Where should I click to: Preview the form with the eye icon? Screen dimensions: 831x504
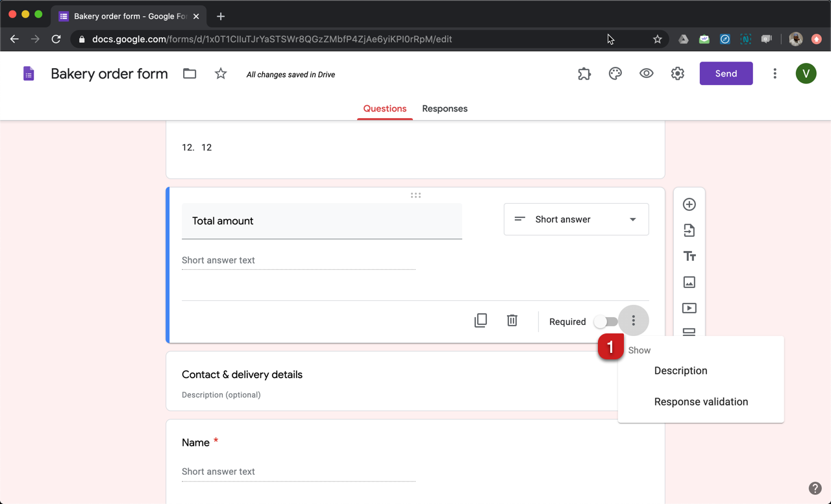point(646,73)
